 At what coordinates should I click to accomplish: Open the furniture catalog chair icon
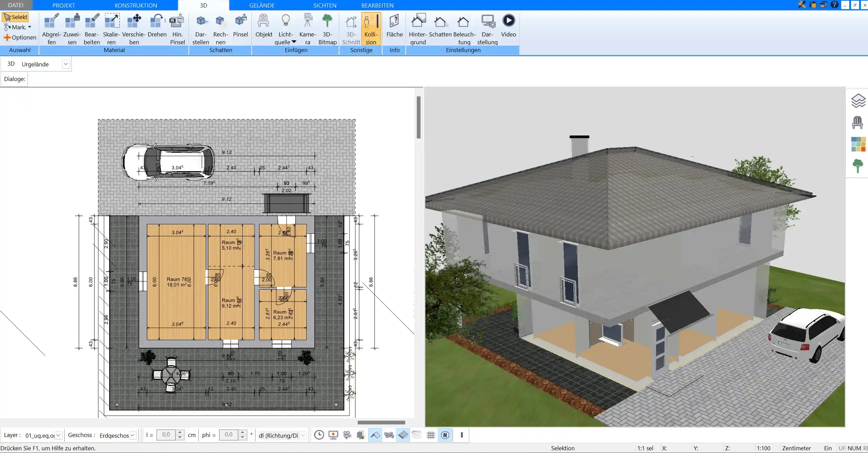click(857, 123)
